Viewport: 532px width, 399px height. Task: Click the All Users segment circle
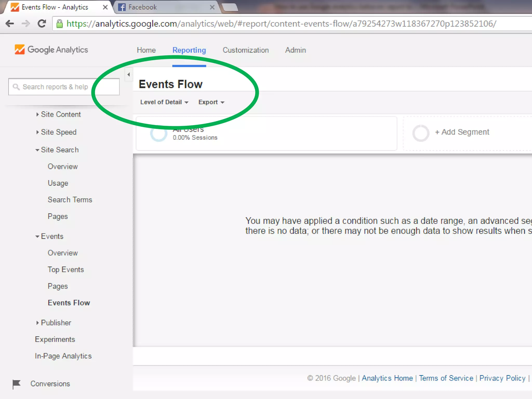(x=159, y=133)
